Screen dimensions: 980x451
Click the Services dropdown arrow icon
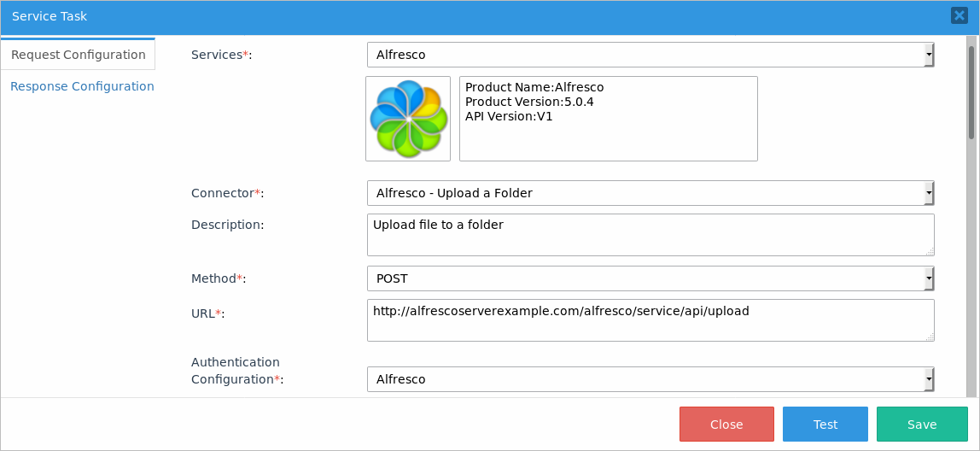point(928,56)
